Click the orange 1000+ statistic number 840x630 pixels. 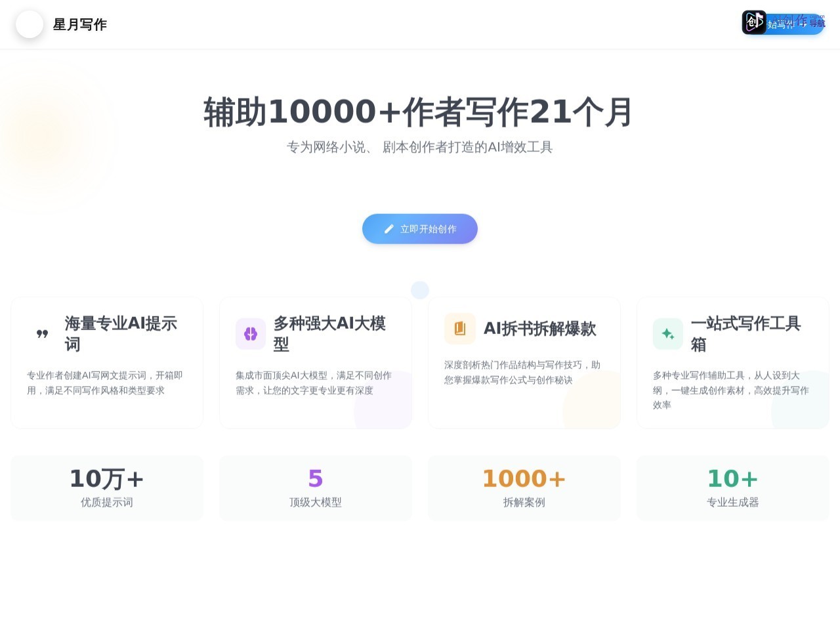[x=524, y=478]
